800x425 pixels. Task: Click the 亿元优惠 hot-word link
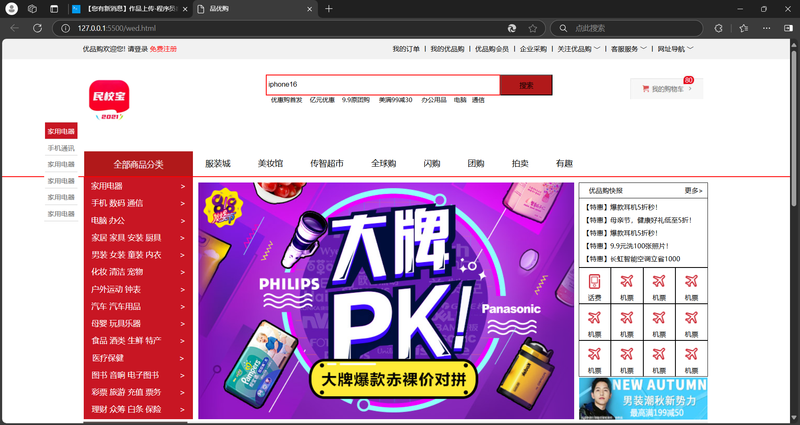tap(322, 100)
